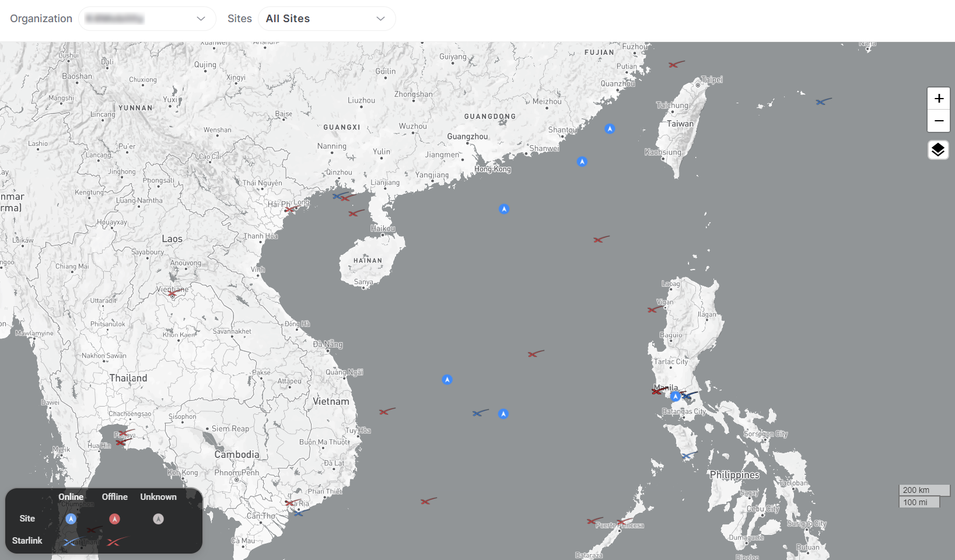Select the offline Starlink icon near Vigan

point(654,309)
